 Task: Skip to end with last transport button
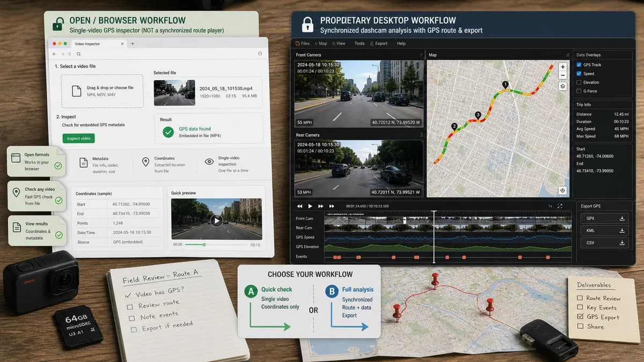tap(332, 206)
